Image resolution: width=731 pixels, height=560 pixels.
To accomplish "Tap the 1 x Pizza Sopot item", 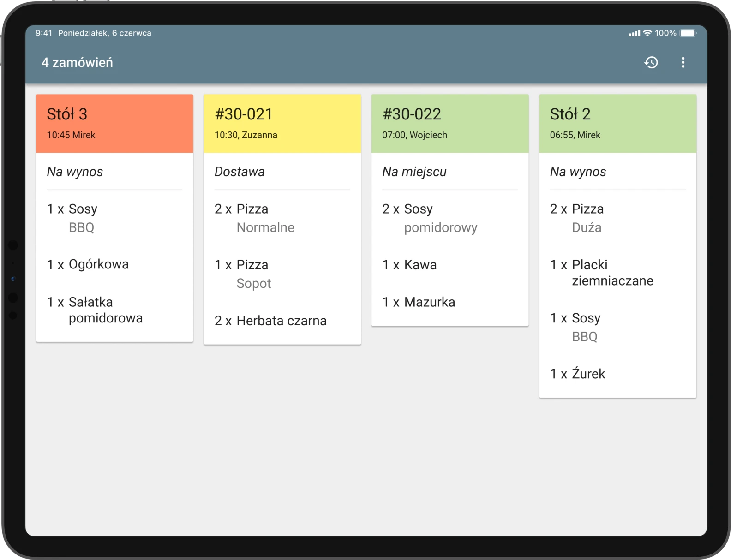I will 243,274.
